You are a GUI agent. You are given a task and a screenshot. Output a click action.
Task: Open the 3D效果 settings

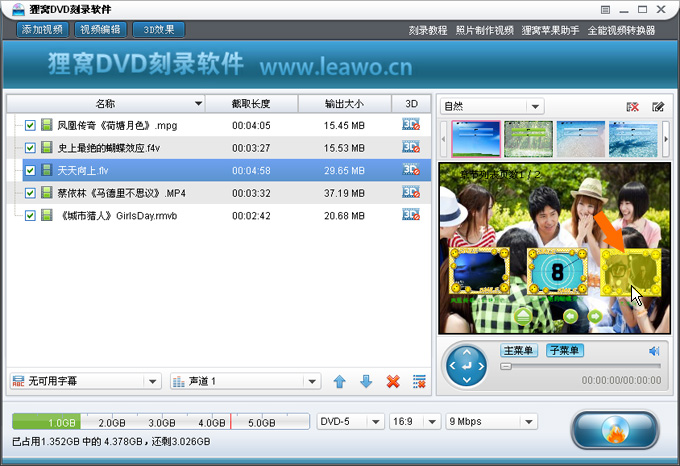pyautogui.click(x=159, y=29)
